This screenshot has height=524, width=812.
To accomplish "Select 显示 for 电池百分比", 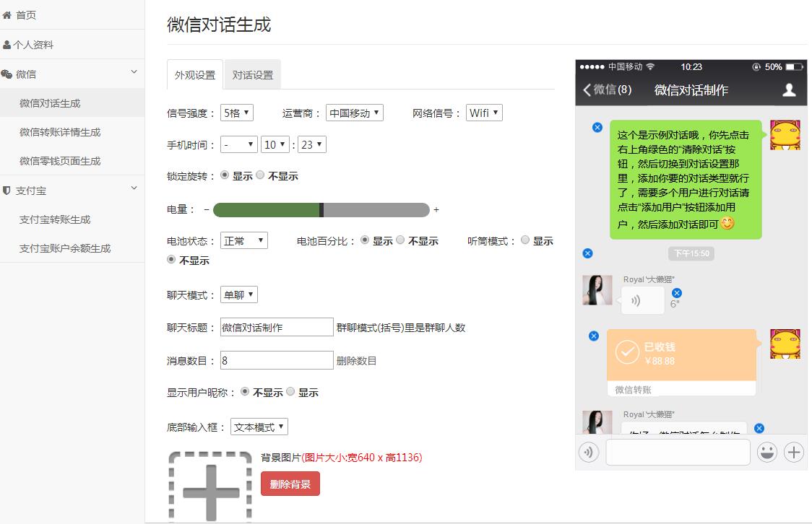I will 365,240.
